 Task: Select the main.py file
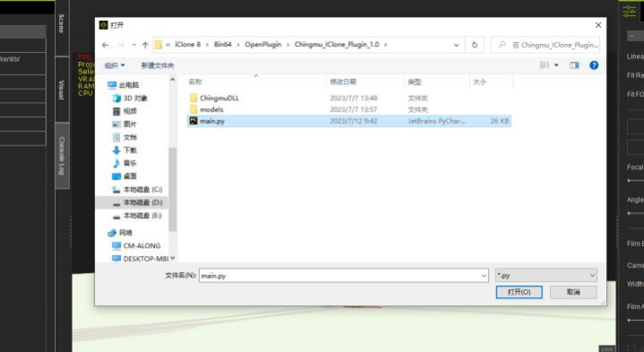pos(349,121)
